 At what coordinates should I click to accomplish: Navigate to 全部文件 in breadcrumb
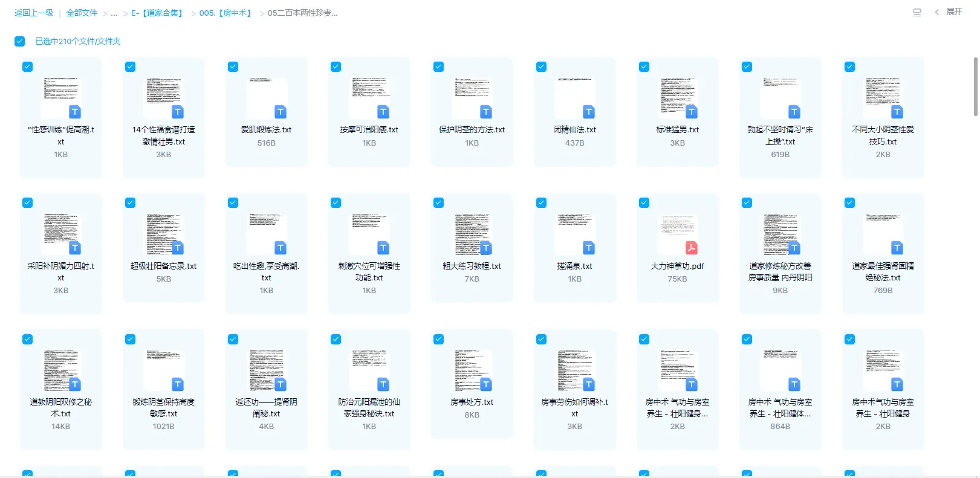(x=82, y=13)
